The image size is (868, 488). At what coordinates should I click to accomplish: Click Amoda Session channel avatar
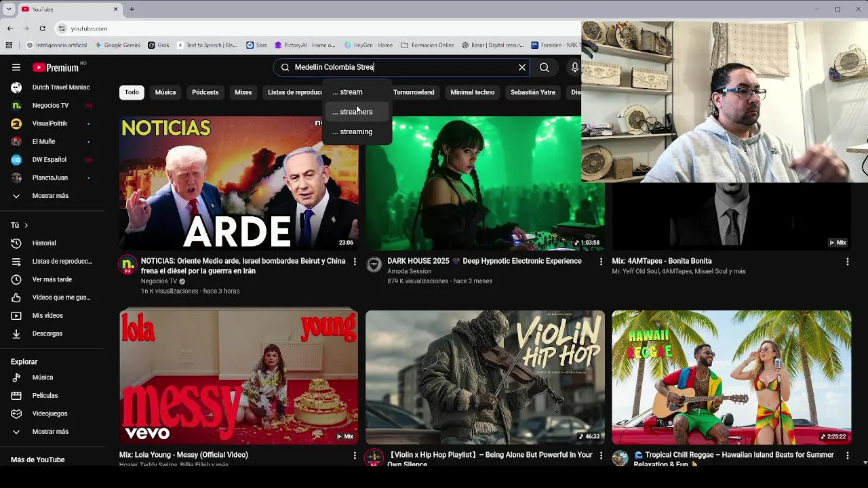click(374, 265)
